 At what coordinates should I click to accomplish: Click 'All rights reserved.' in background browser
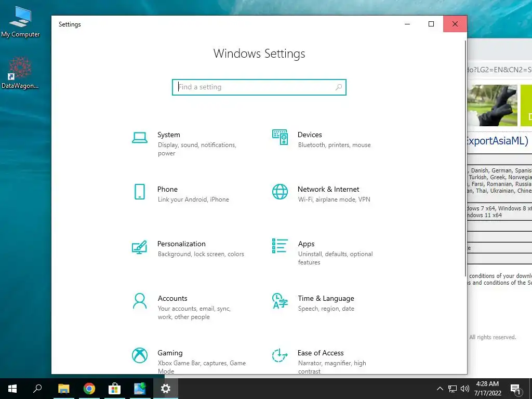click(493, 337)
